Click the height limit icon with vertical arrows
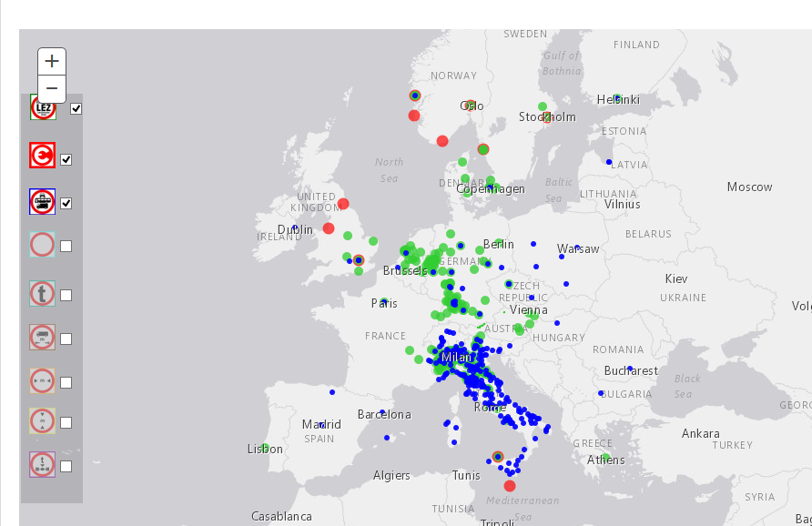 pyautogui.click(x=43, y=421)
